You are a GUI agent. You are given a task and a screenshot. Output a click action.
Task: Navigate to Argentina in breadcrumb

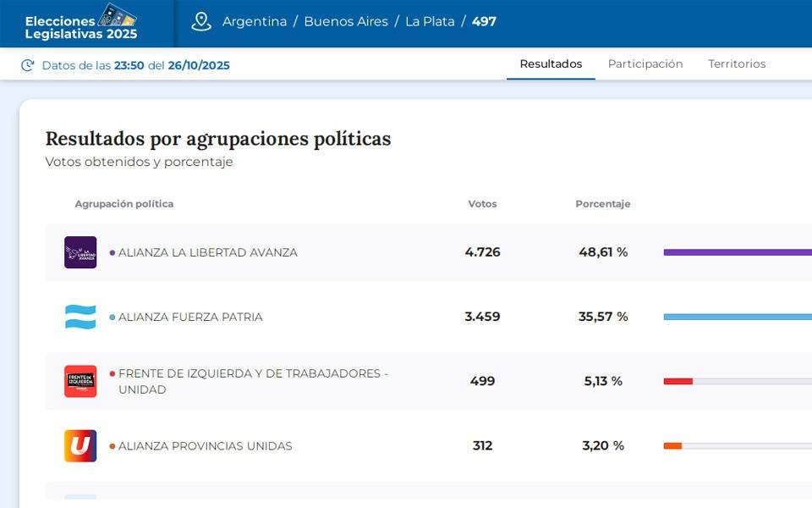[x=255, y=22]
